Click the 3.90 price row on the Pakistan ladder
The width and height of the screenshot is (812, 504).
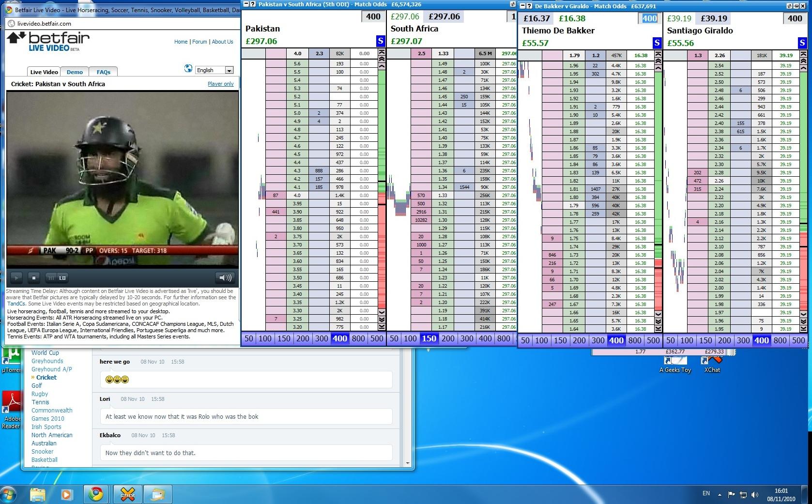click(x=297, y=212)
